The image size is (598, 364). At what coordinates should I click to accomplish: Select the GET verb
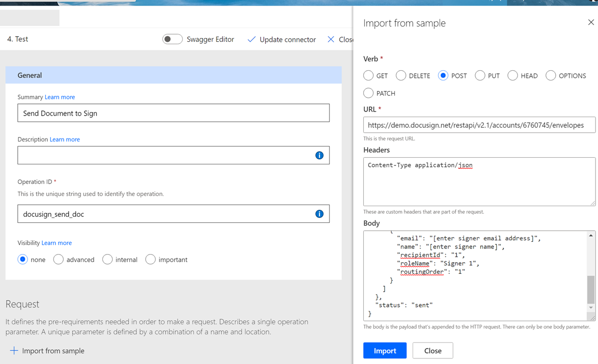click(368, 75)
